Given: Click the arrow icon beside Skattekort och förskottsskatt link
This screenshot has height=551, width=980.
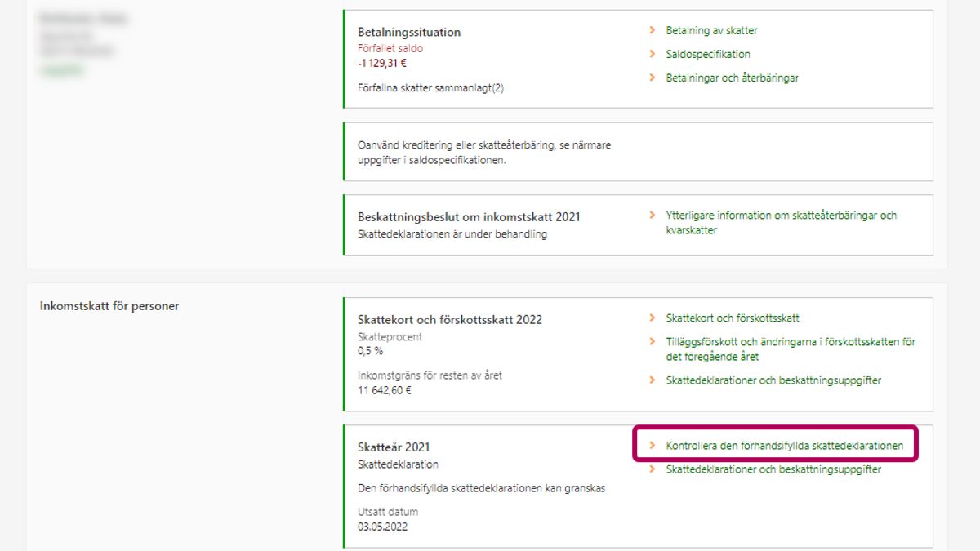Looking at the screenshot, I should click(652, 318).
